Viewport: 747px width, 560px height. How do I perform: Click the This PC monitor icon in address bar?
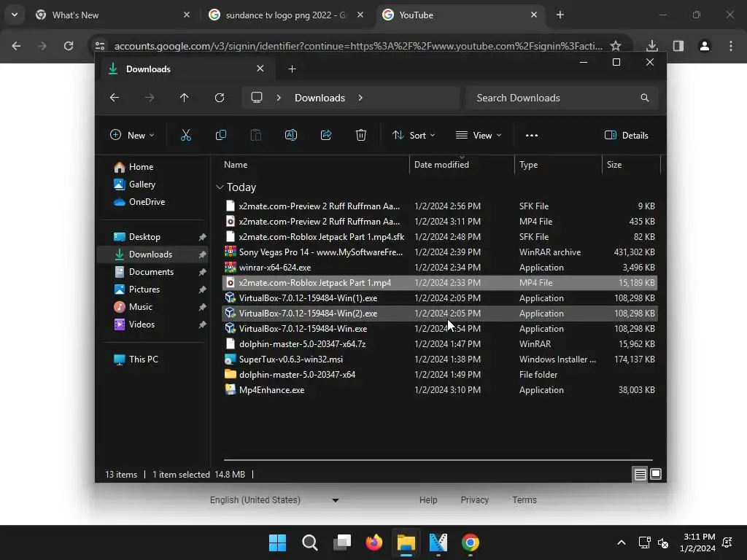(257, 98)
